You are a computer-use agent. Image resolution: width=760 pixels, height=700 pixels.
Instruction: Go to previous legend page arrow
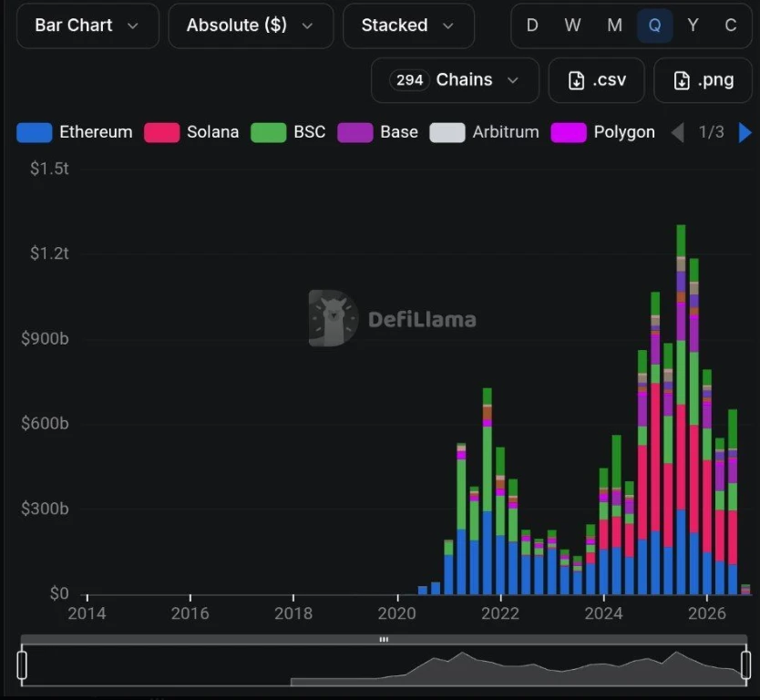pos(678,132)
